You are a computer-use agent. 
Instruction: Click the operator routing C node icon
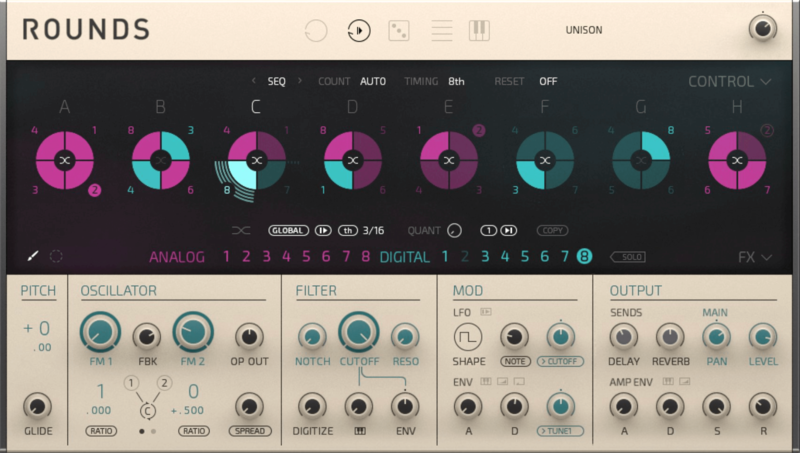147,411
